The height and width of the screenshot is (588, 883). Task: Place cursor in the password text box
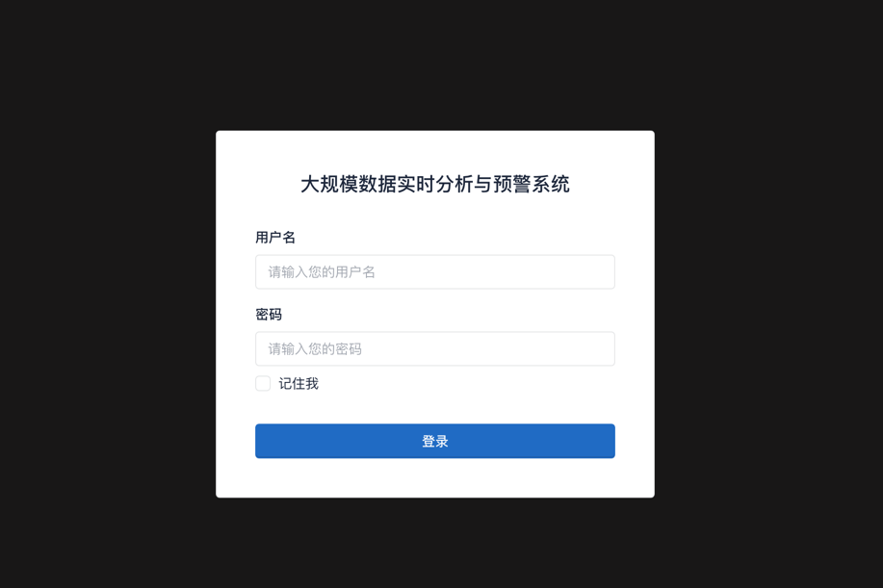coord(434,349)
